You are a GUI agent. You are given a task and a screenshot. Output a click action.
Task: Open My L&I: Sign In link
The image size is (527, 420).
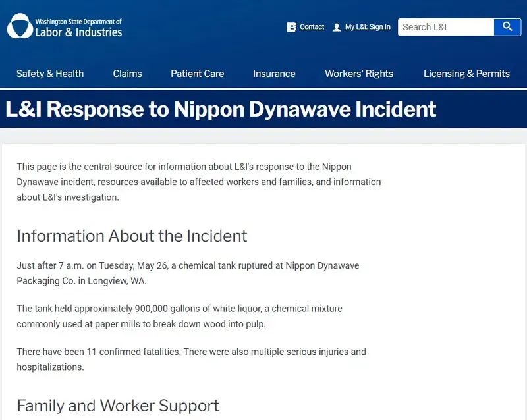tap(368, 27)
